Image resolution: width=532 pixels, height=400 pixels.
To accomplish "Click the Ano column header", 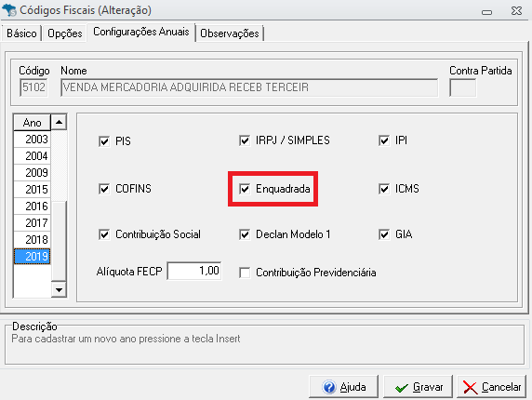I will click(x=32, y=123).
